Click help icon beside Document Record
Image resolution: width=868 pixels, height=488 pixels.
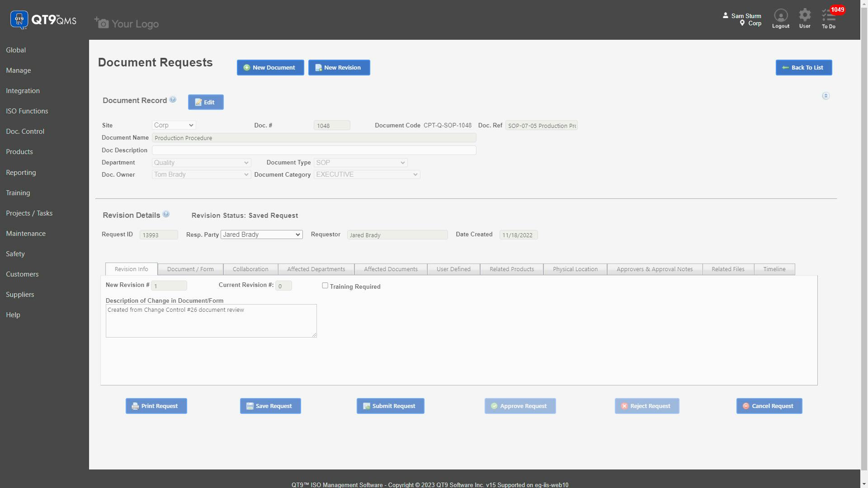(173, 100)
